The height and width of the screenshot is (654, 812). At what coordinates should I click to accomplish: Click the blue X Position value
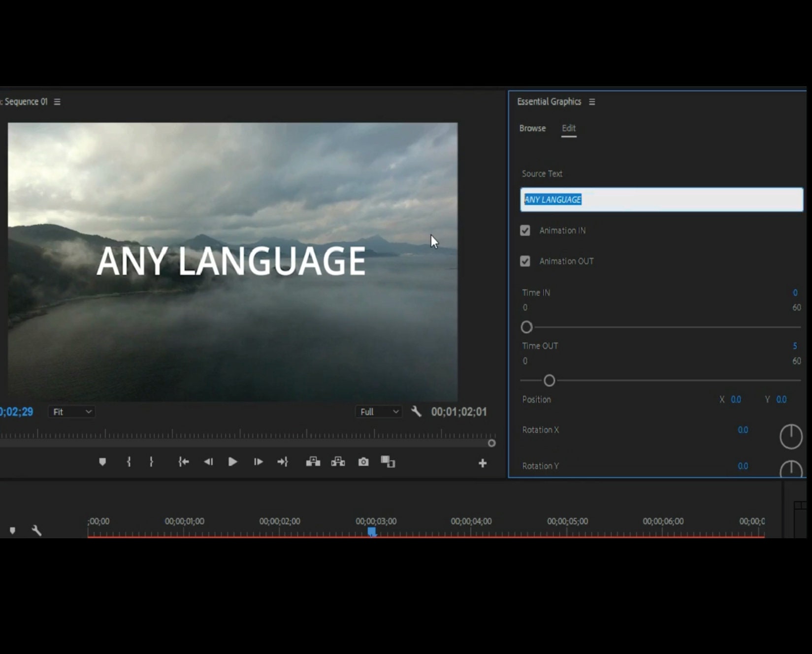click(737, 399)
